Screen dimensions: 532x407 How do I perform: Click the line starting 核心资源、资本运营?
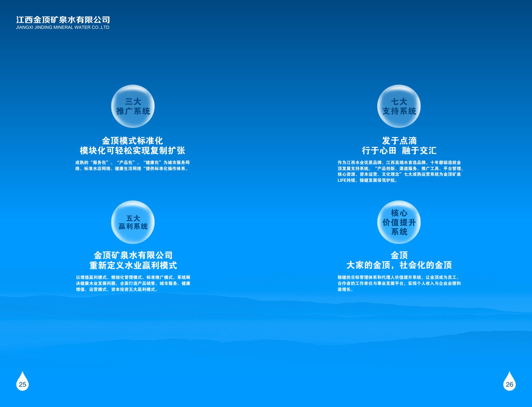(x=399, y=174)
